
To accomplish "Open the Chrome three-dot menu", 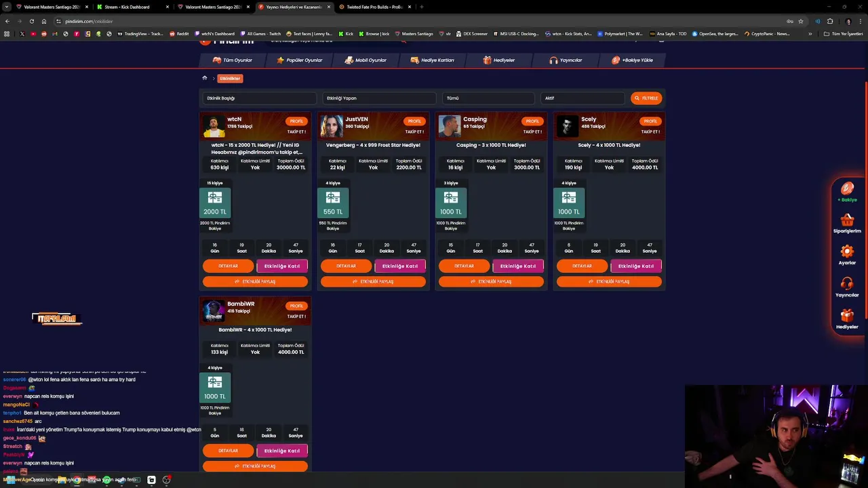I will (x=861, y=21).
